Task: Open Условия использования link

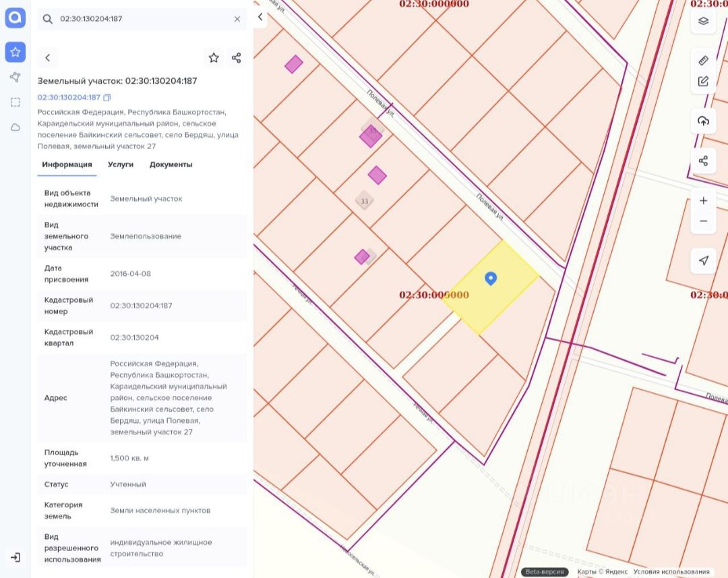Action: 671,571
